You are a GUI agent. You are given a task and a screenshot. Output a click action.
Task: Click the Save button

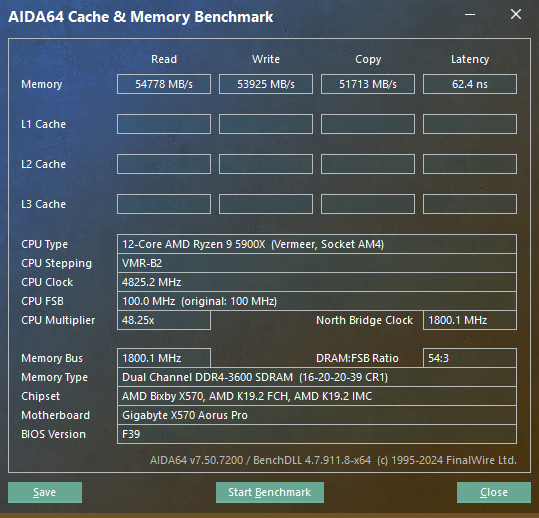(x=45, y=492)
